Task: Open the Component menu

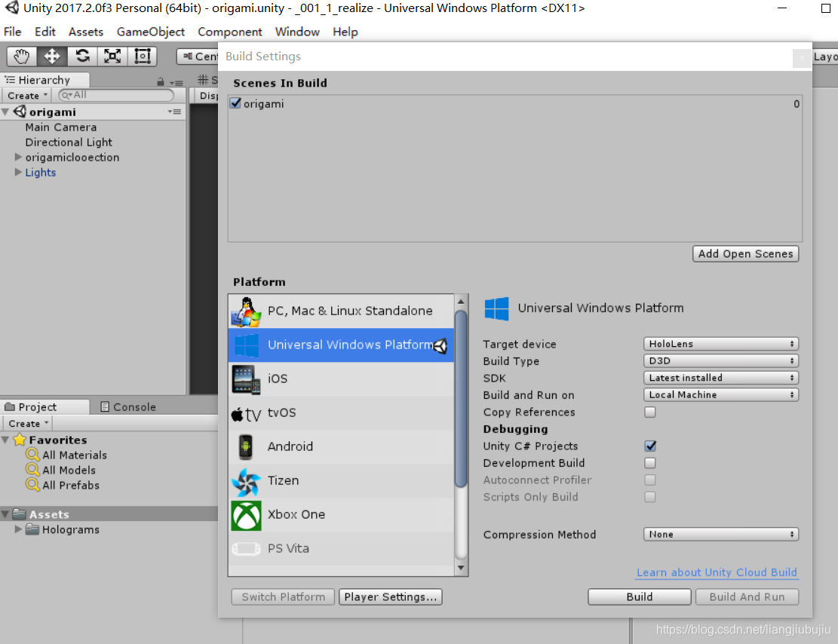Action: point(230,32)
